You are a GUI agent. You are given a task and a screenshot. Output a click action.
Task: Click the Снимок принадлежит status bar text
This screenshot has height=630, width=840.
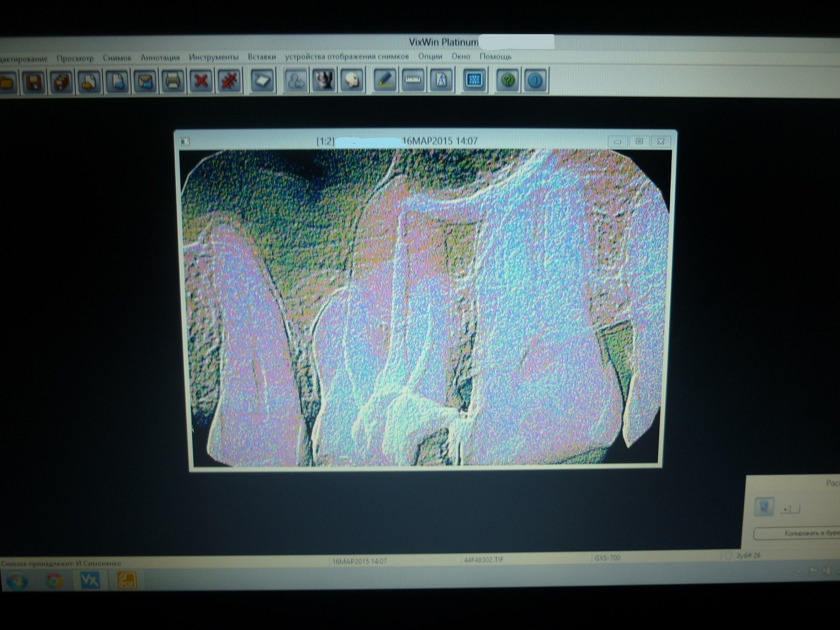61,564
